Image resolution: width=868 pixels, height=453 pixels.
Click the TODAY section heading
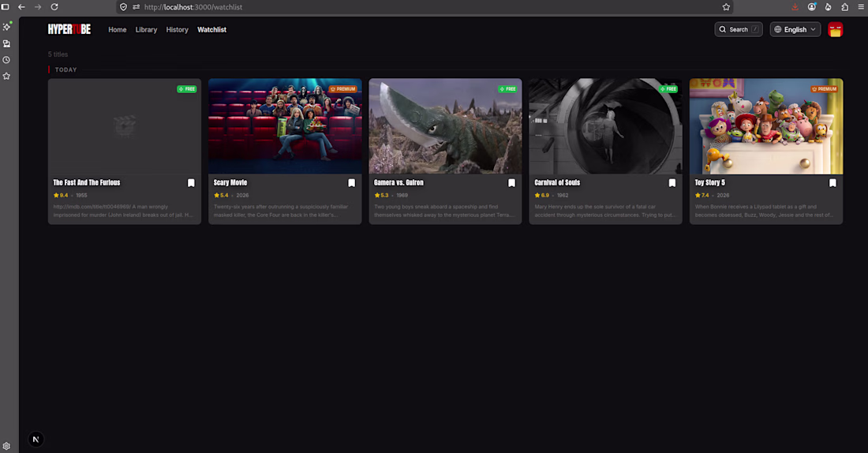pos(65,69)
